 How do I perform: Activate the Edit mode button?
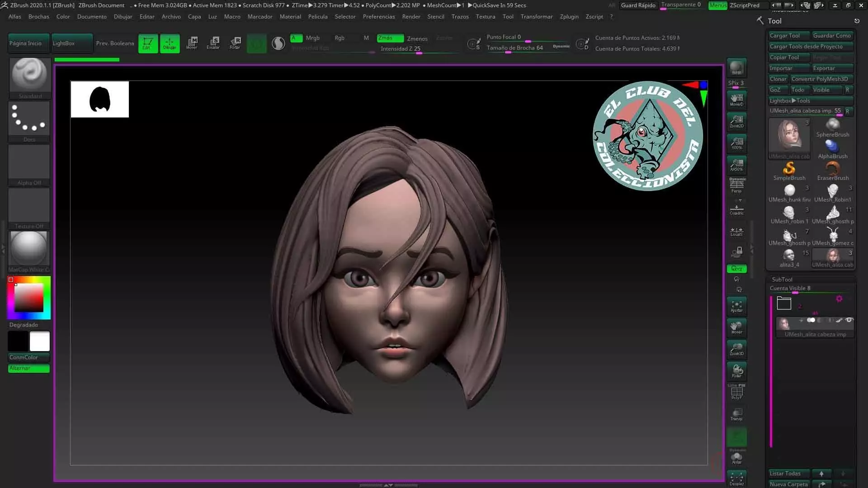point(148,43)
